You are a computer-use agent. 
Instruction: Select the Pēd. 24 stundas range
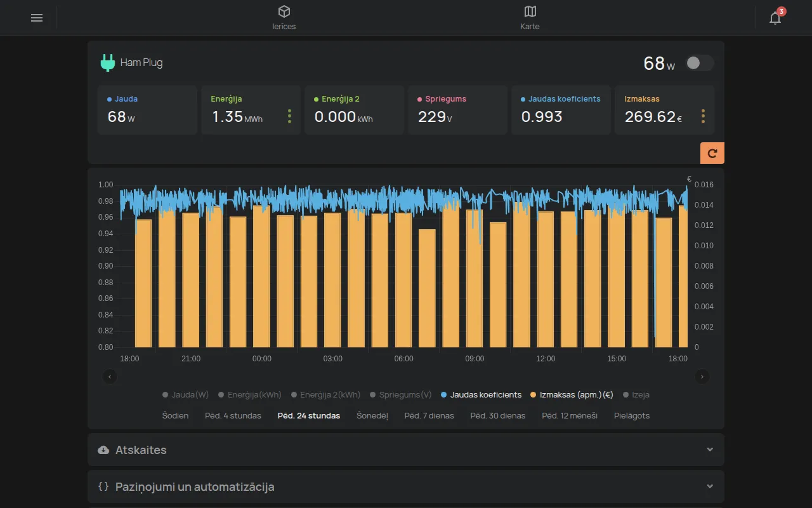[309, 416]
